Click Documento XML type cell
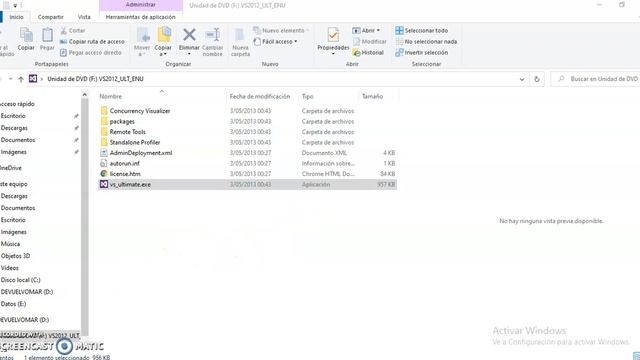Viewport: 640px width, 360px height. point(324,153)
